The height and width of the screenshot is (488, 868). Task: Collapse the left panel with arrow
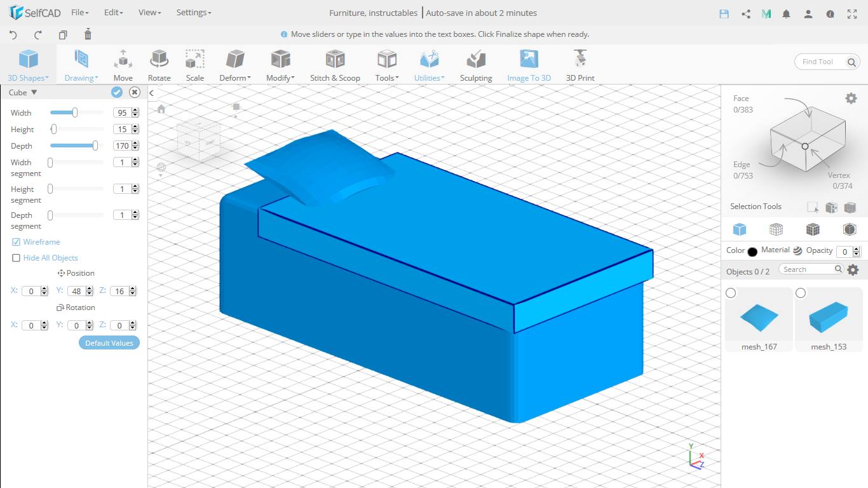click(x=152, y=93)
